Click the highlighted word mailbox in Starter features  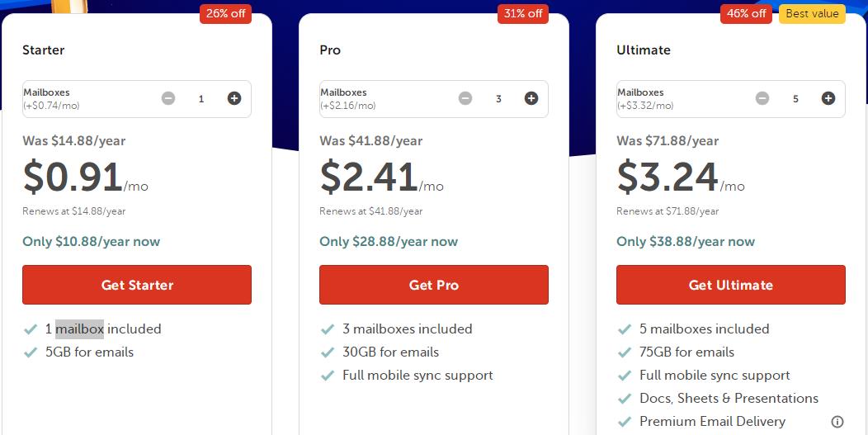click(x=79, y=329)
